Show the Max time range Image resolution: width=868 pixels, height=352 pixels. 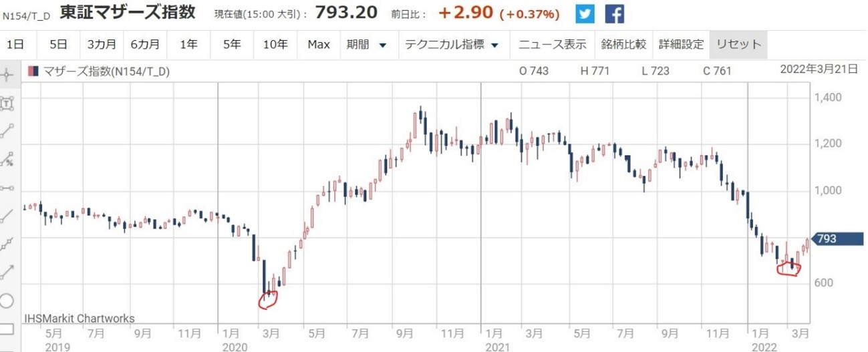tap(319, 45)
